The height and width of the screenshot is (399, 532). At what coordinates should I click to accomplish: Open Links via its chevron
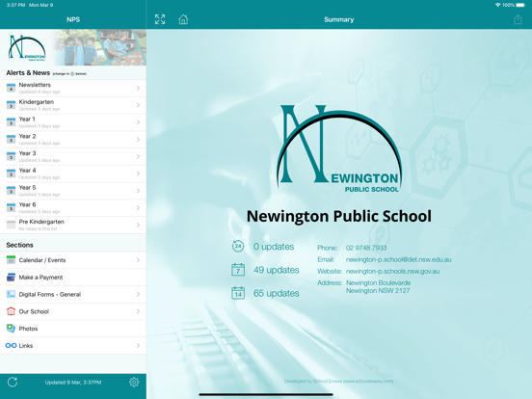(x=138, y=345)
